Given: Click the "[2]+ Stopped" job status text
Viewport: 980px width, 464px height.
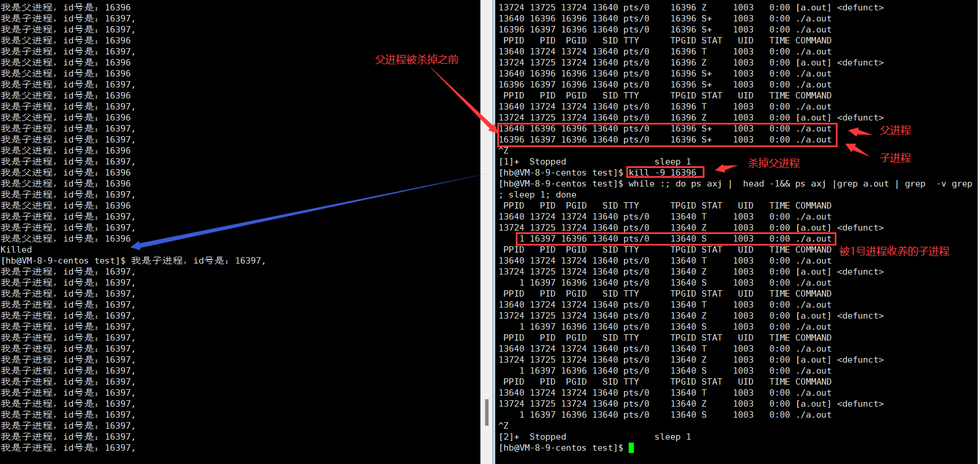Looking at the screenshot, I should pos(533,437).
